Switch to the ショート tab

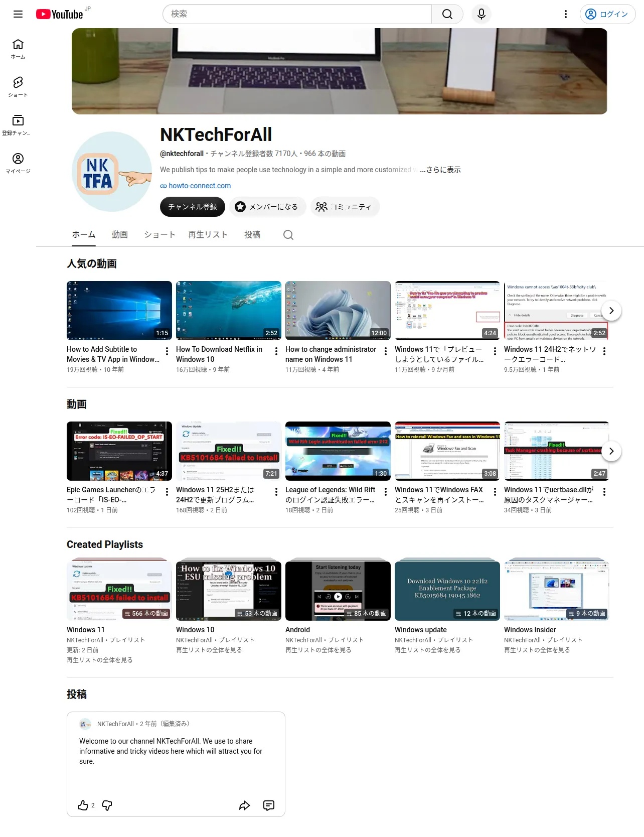click(x=159, y=234)
